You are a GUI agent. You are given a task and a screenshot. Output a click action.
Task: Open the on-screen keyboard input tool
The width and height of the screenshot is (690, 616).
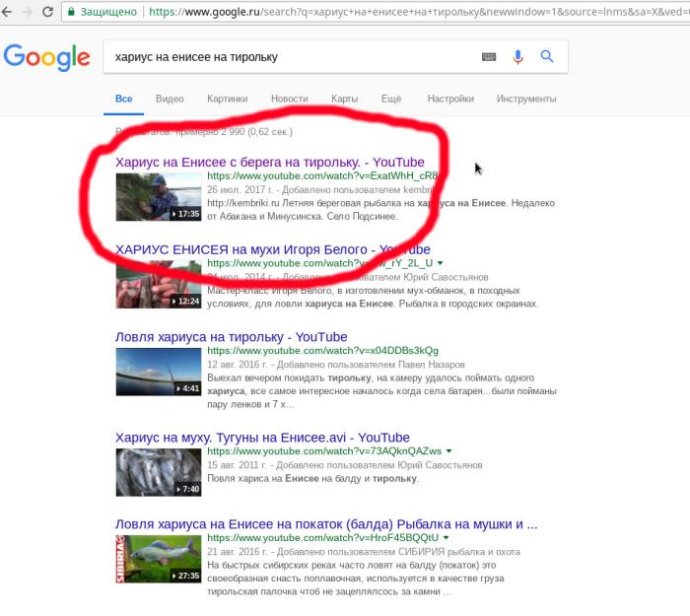(489, 57)
